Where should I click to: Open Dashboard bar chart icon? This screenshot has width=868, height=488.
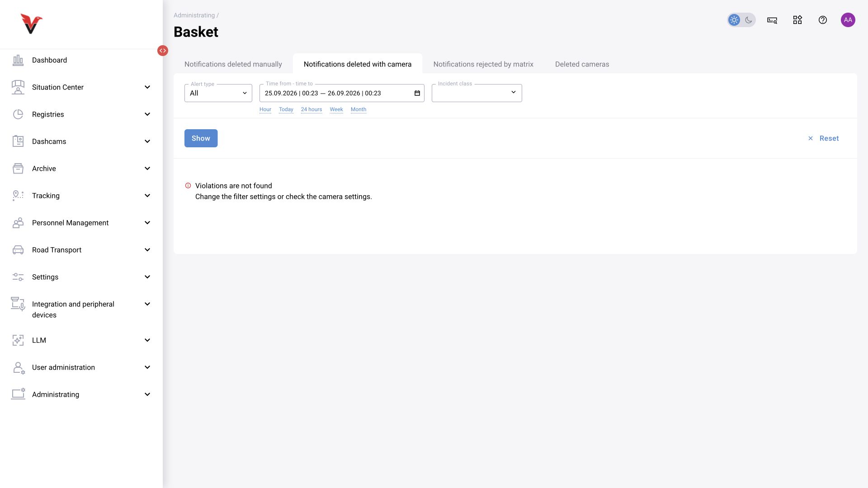[x=18, y=60]
